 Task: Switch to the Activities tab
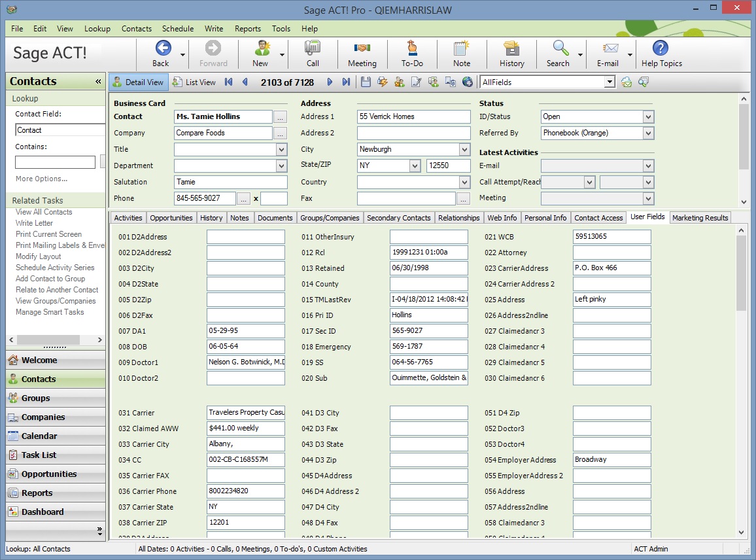point(128,218)
